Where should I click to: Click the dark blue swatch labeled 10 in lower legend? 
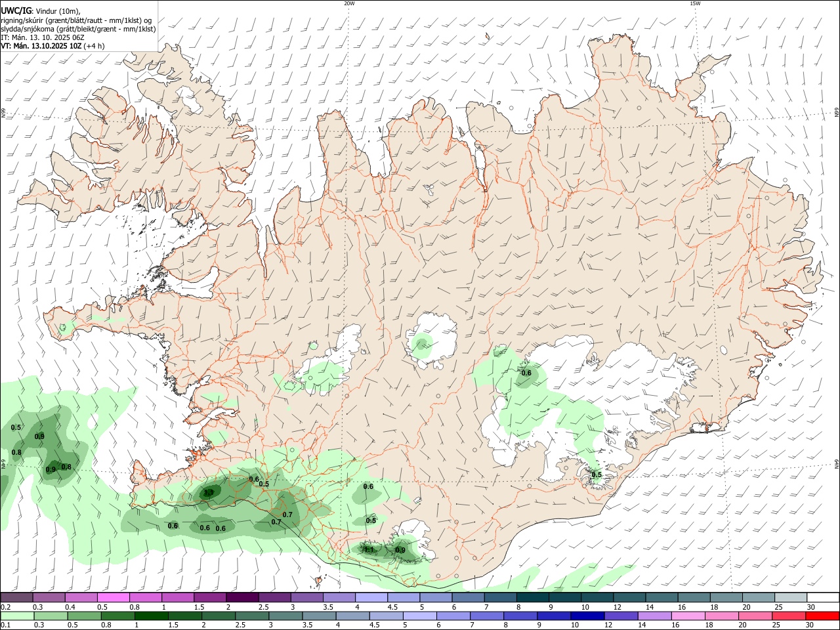587,616
